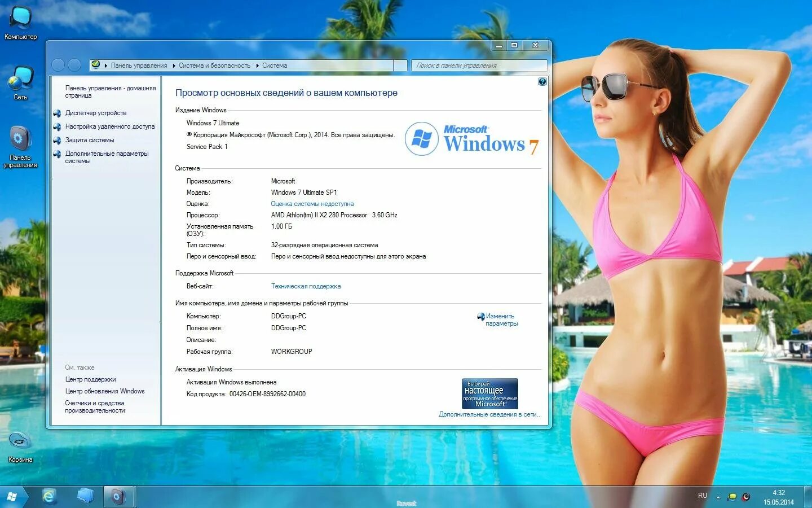Show hidden tray icons arrow
Viewport: 812px width, 508px height.
[x=718, y=497]
